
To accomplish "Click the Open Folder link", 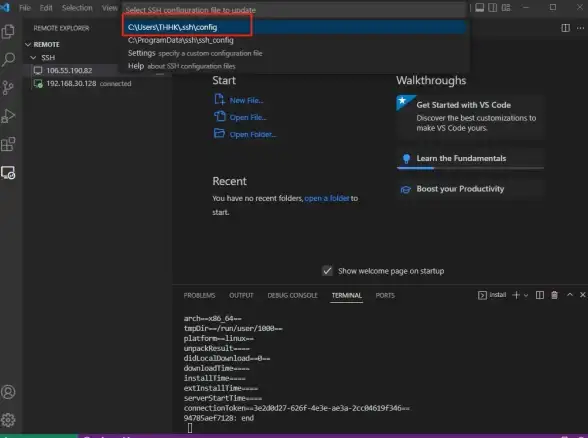I will 253,134.
